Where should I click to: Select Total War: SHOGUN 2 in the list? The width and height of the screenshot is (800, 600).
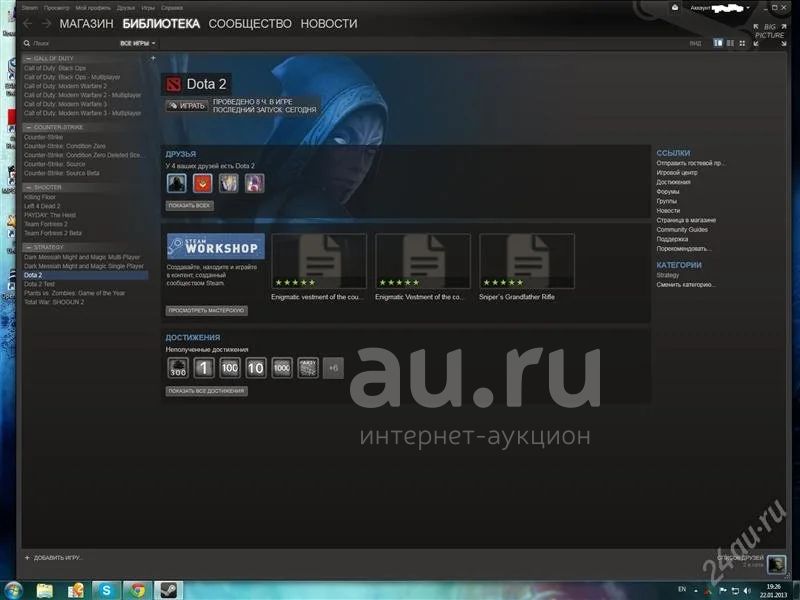54,302
